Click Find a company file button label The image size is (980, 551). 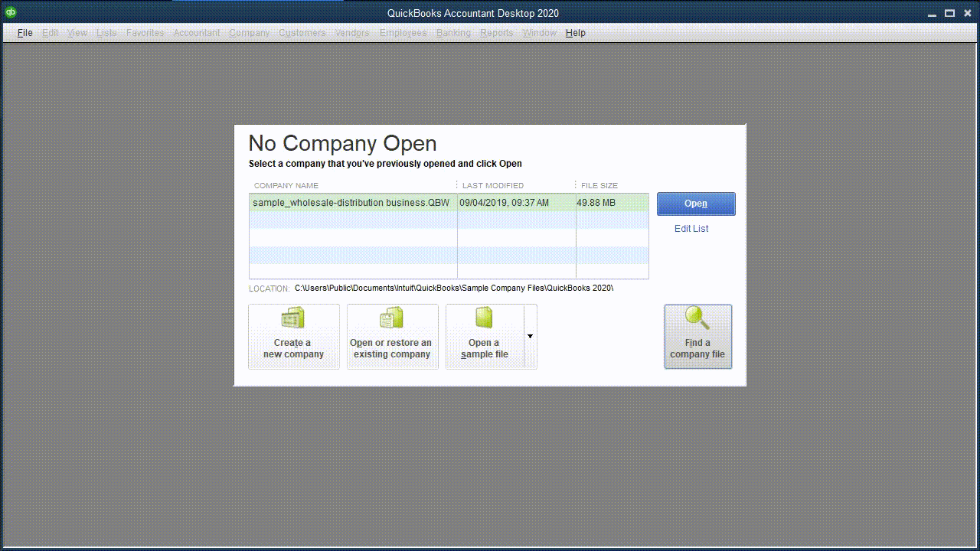click(x=697, y=349)
